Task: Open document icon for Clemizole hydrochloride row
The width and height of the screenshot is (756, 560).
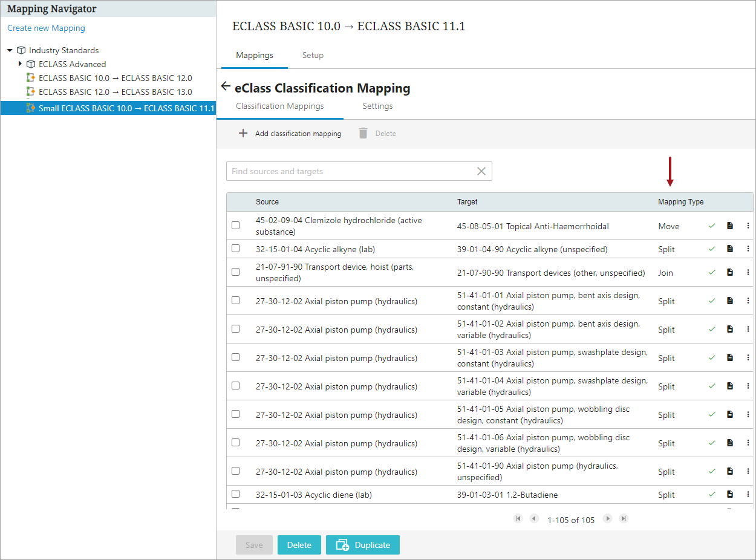Action: tap(730, 226)
